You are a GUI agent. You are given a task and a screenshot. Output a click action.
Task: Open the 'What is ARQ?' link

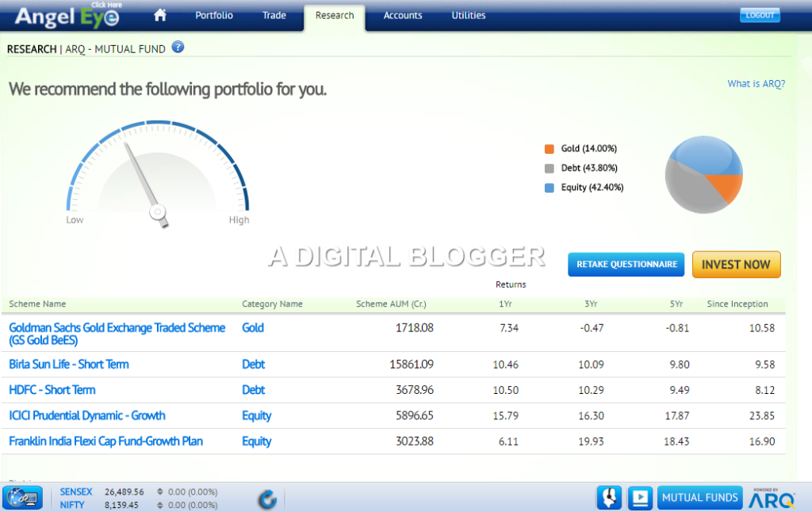click(x=756, y=84)
